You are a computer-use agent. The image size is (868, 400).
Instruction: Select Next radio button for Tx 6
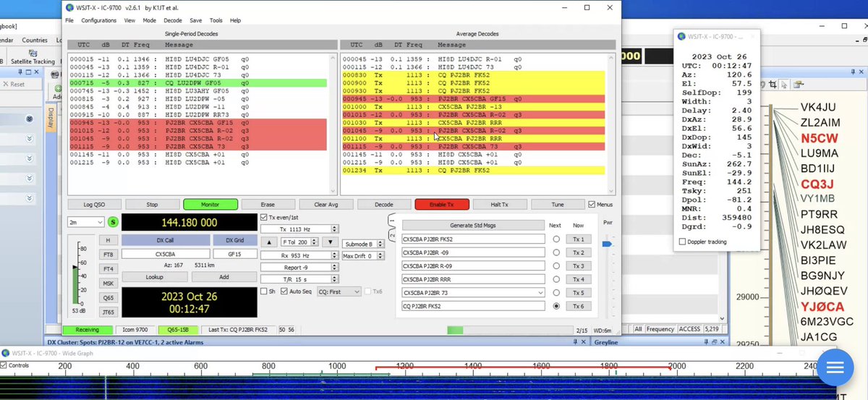coord(556,306)
